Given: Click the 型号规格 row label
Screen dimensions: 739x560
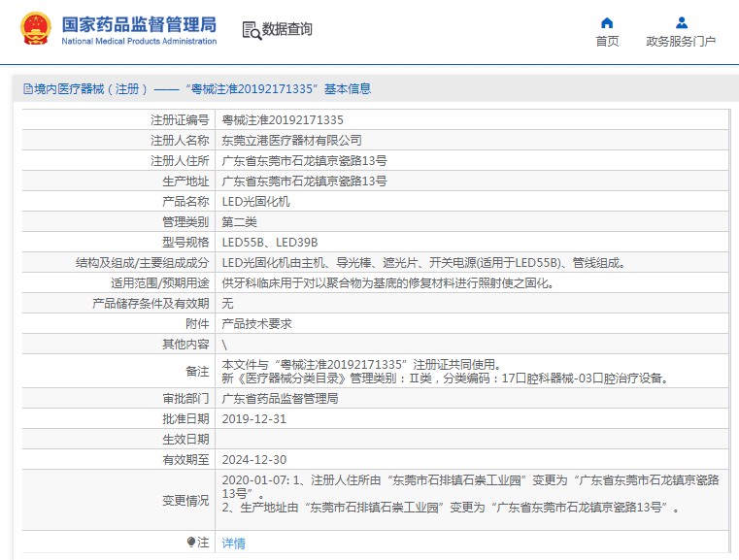Looking at the screenshot, I should [x=185, y=242].
